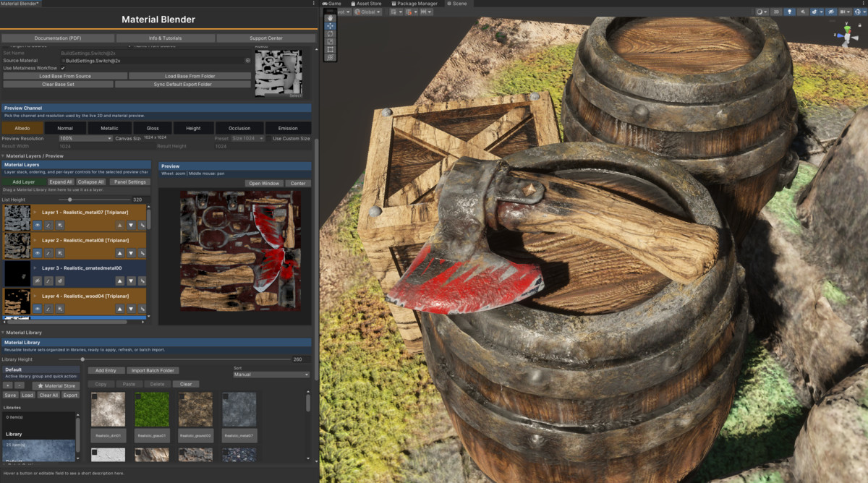The image size is (868, 483).
Task: Select the Normal preview channel
Action: pyautogui.click(x=65, y=128)
